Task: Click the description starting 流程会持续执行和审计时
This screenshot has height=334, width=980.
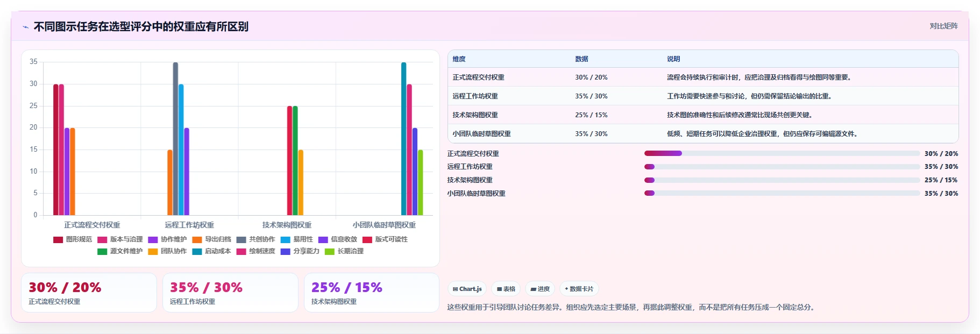Action: coord(759,77)
